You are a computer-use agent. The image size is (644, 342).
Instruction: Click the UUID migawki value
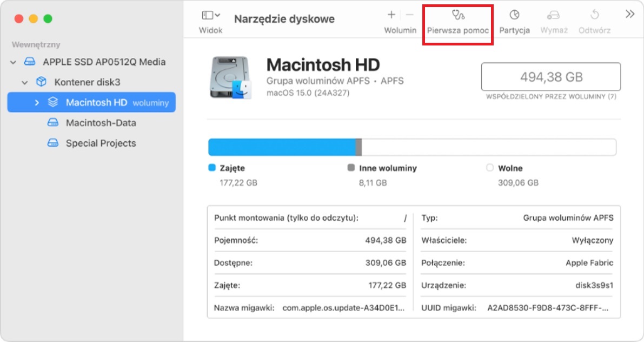tap(548, 308)
